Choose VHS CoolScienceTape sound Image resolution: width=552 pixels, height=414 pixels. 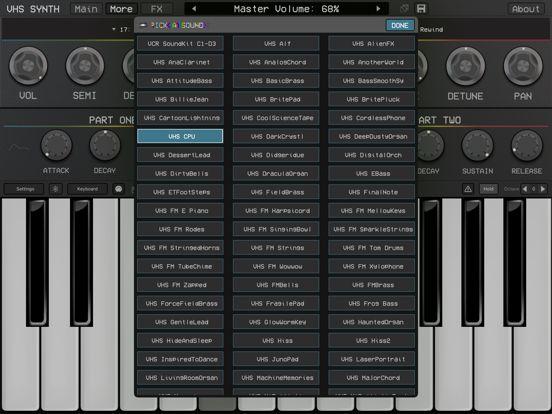click(276, 118)
